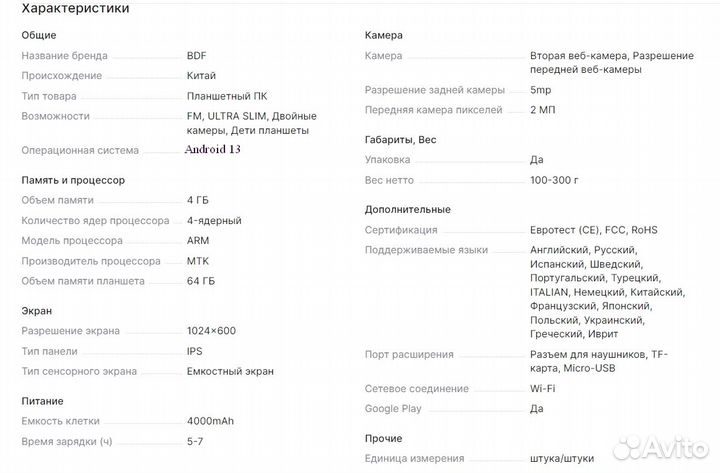Click the 4-ядерный processor cores value
The image size is (720, 473).
coord(214,220)
